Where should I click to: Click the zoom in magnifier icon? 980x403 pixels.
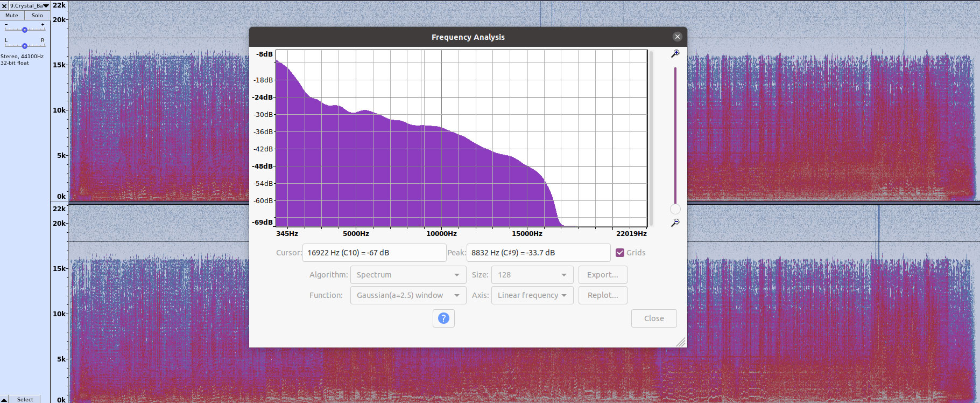pos(675,54)
